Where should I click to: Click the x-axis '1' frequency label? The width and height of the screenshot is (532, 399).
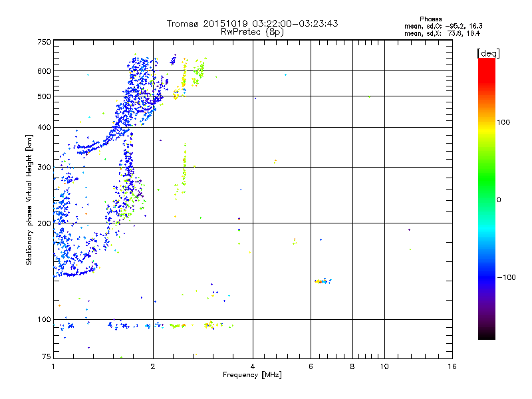coord(53,366)
